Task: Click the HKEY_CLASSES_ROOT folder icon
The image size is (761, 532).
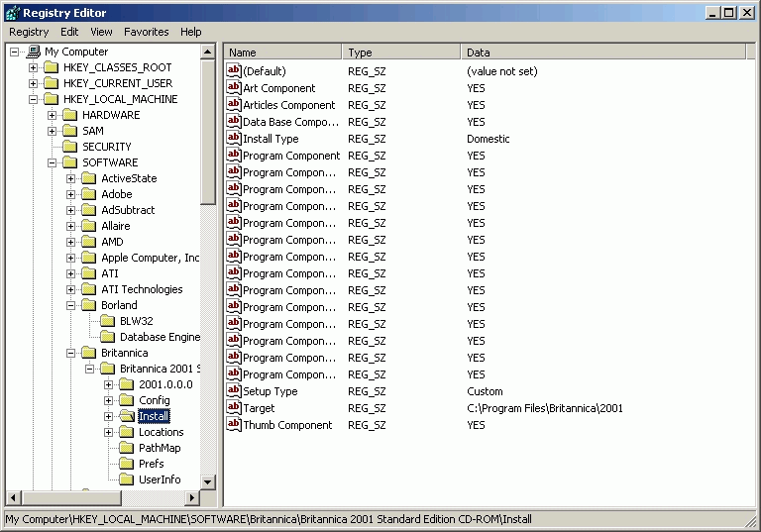Action: pyautogui.click(x=52, y=67)
